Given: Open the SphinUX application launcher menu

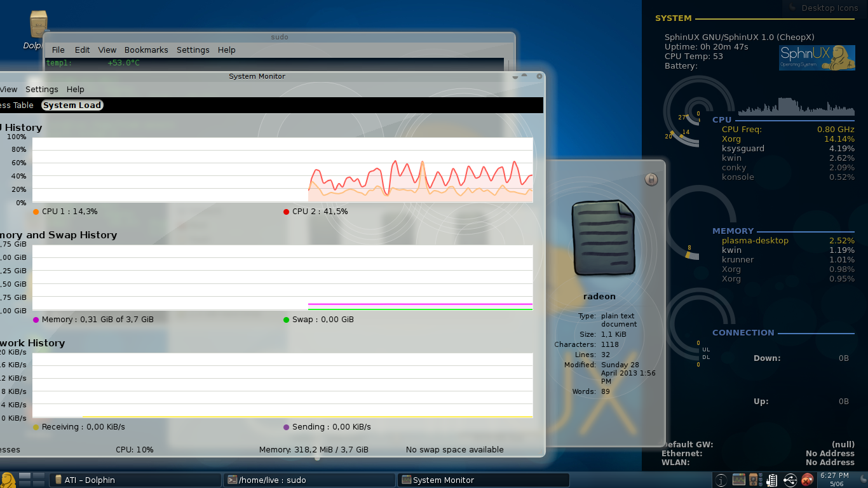Looking at the screenshot, I should [8, 480].
